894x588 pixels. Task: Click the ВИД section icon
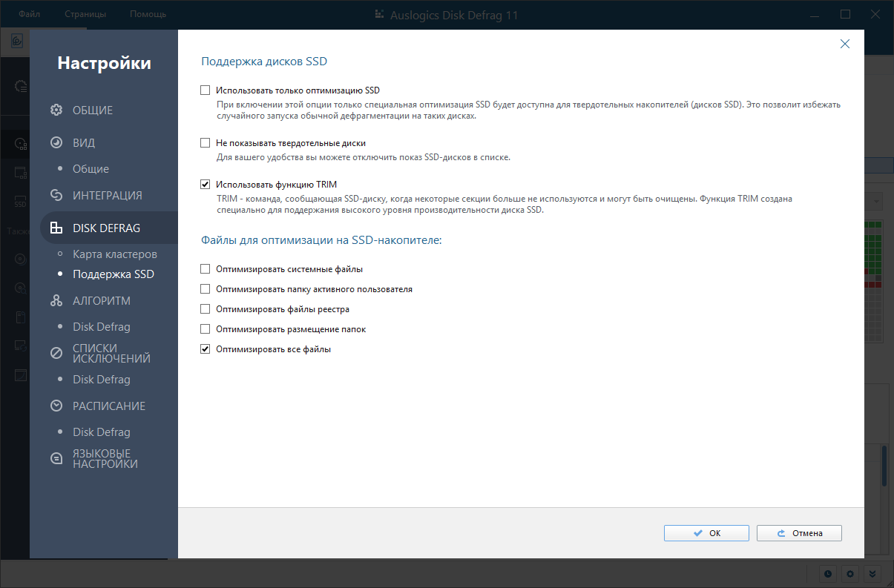tap(56, 143)
